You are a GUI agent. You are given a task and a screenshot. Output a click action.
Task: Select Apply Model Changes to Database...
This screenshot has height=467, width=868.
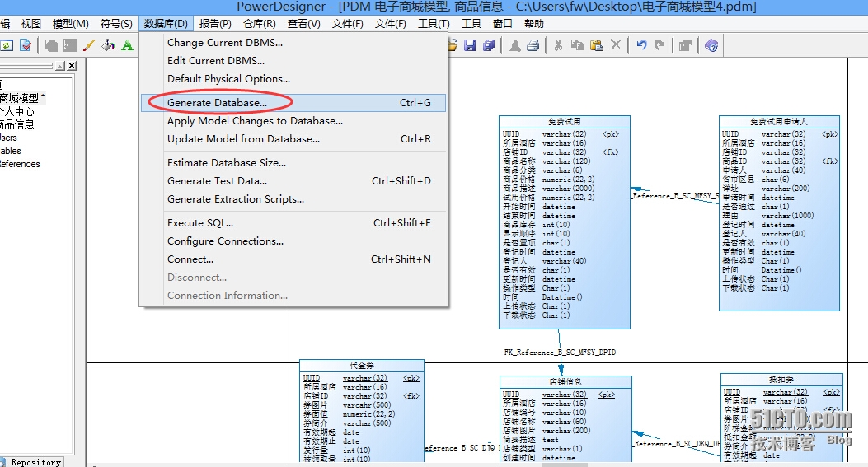(x=294, y=121)
